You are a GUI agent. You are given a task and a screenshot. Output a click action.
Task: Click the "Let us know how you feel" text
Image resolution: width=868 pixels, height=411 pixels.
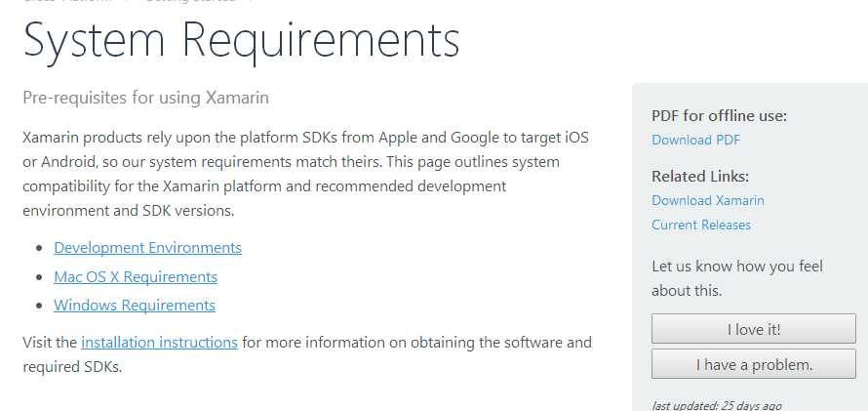tap(737, 267)
